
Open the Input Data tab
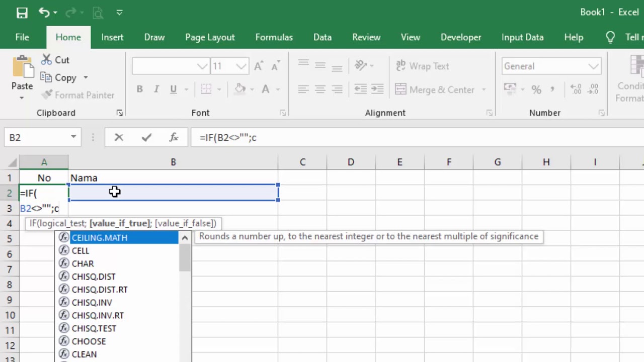coord(523,37)
